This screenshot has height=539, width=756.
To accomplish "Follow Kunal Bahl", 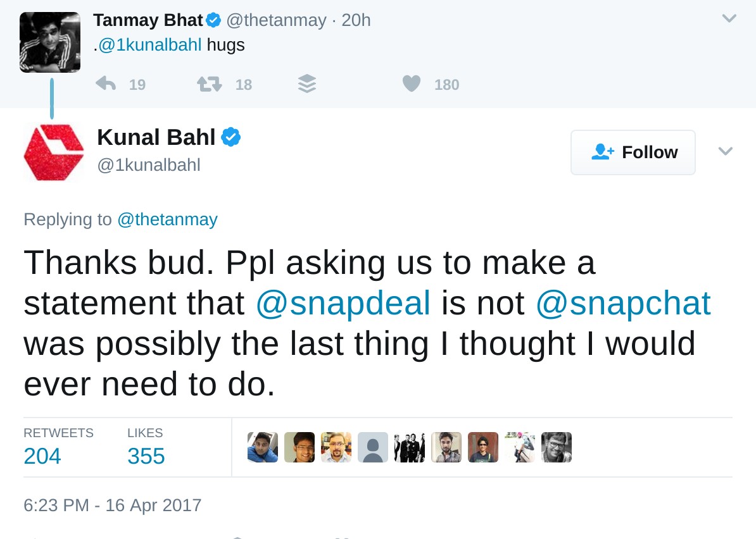I will pyautogui.click(x=633, y=152).
